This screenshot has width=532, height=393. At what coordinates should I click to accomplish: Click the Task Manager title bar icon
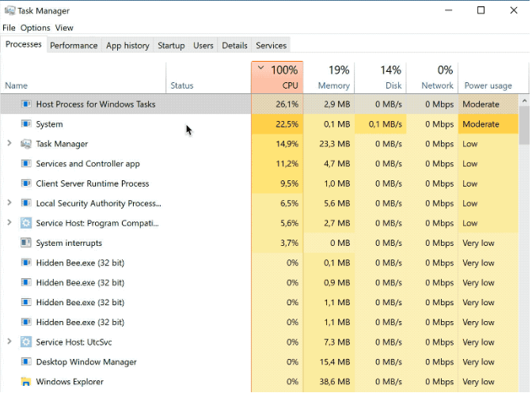(x=9, y=11)
